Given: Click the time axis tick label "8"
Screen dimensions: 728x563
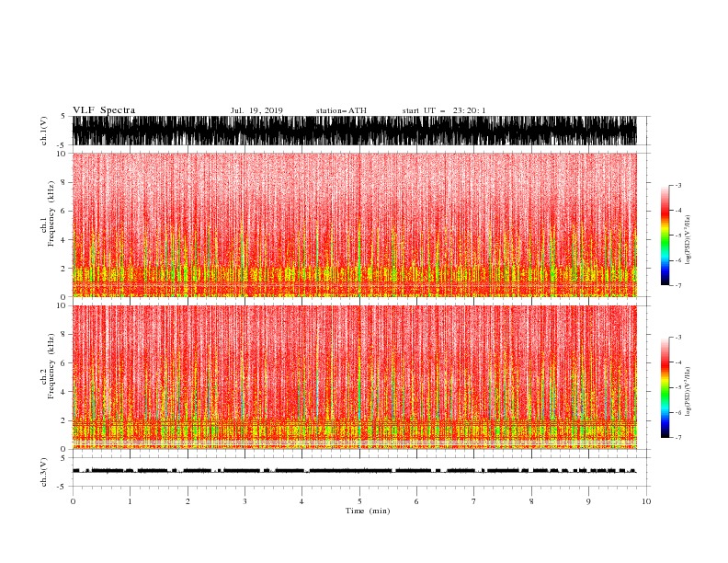Looking at the screenshot, I should [531, 501].
